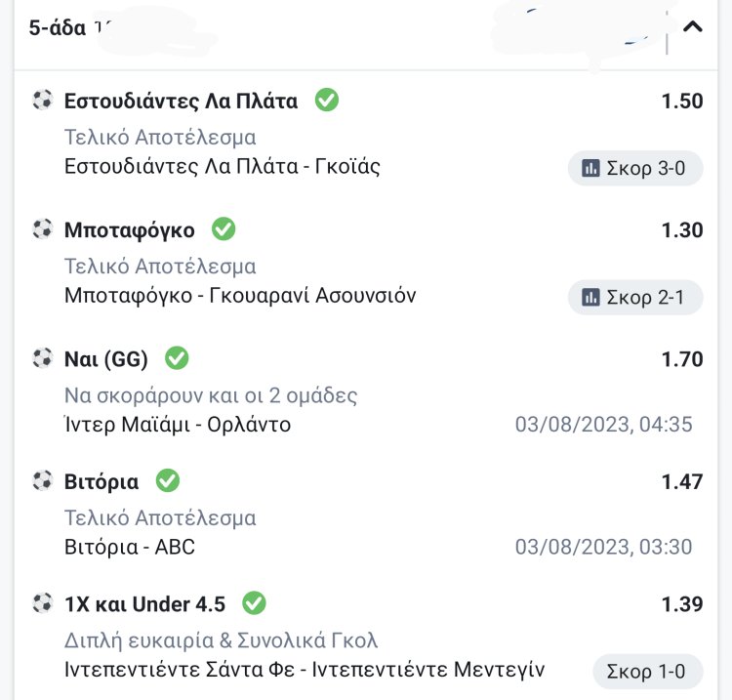Image resolution: width=732 pixels, height=700 pixels.
Task: Click green checkmark next to Μποταφόγκο
Action: [224, 229]
